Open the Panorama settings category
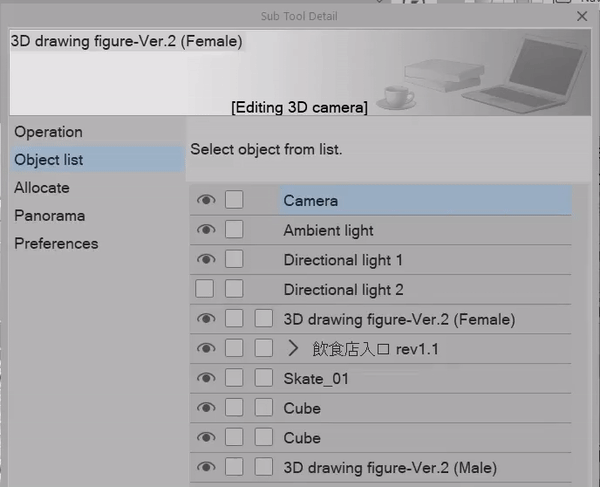 [49, 216]
